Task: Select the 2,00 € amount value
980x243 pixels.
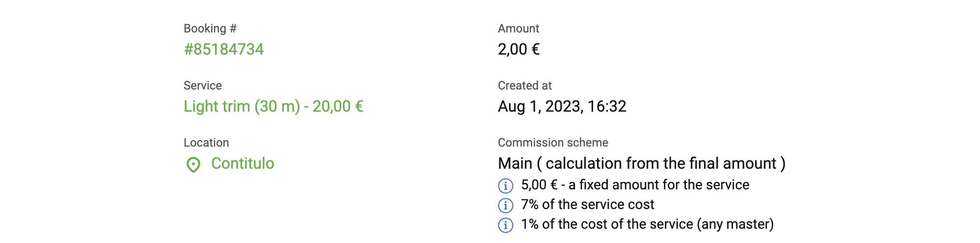Action: (x=519, y=49)
